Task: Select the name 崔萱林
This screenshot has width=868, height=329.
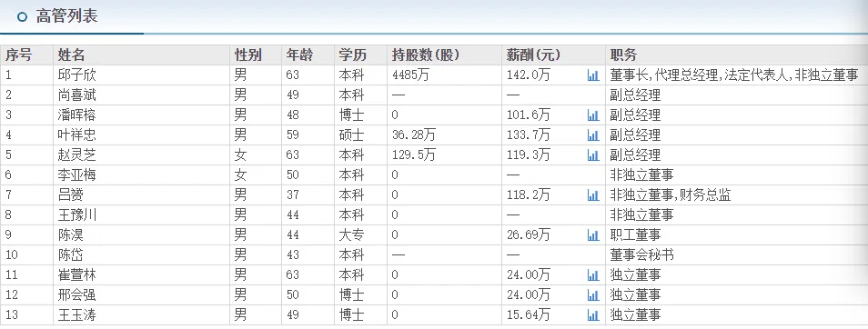Action: coord(77,274)
